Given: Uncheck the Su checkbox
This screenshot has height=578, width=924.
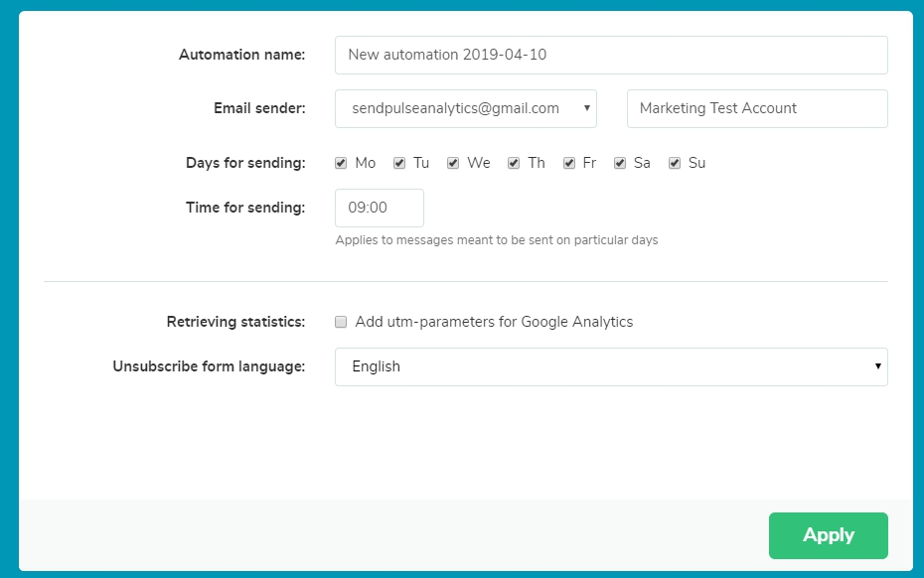Looking at the screenshot, I should 675,163.
